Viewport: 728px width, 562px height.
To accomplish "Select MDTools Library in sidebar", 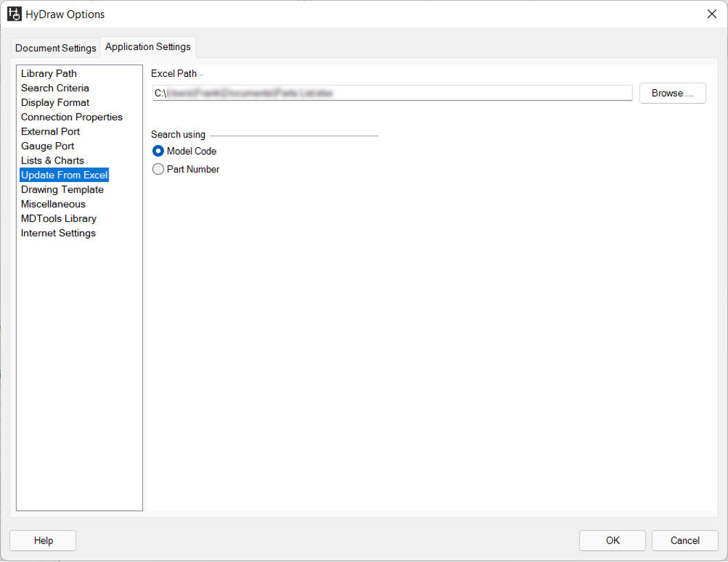I will [58, 218].
